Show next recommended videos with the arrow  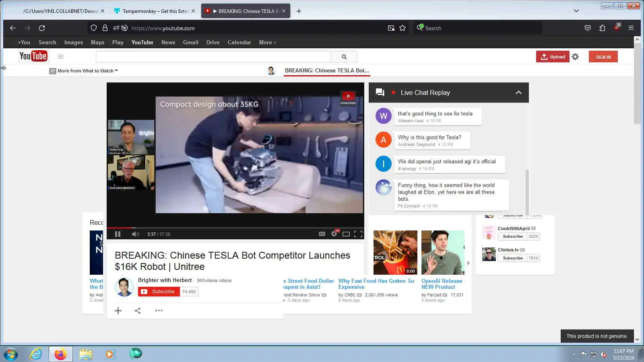tap(468, 263)
